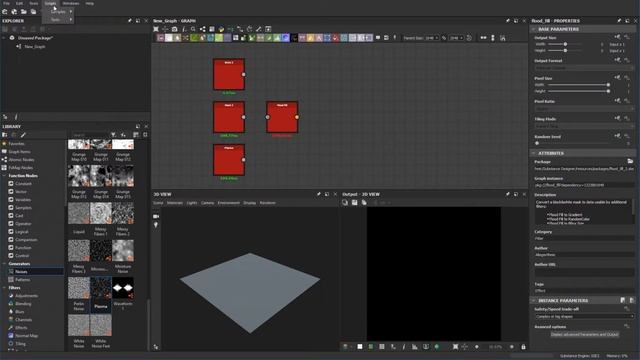The width and height of the screenshot is (640, 360).
Task: Collapse the Attributes section
Action: [533, 153]
